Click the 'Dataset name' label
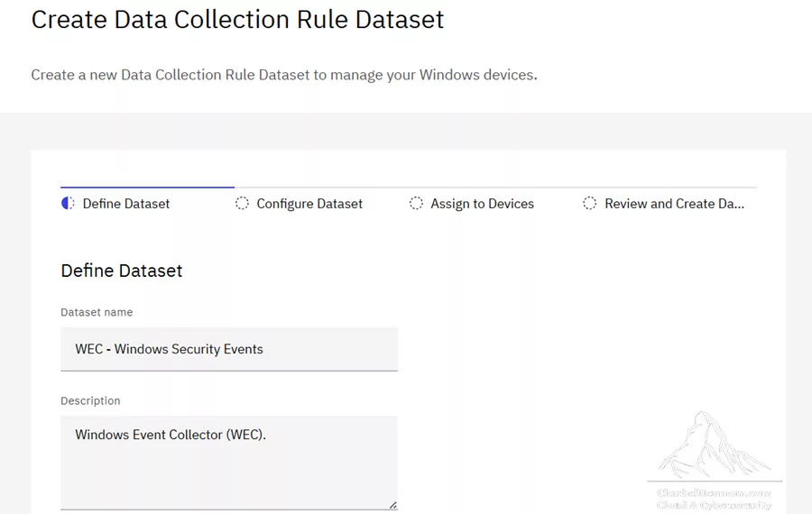This screenshot has width=812, height=514. 97,312
